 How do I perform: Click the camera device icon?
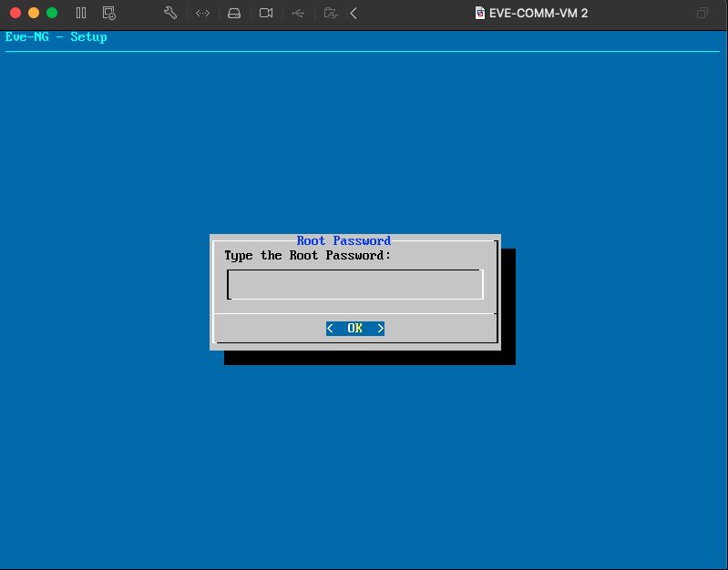tap(266, 13)
